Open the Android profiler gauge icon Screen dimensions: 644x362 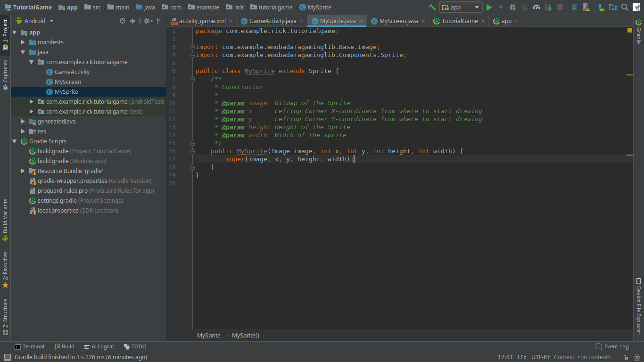pyautogui.click(x=537, y=7)
